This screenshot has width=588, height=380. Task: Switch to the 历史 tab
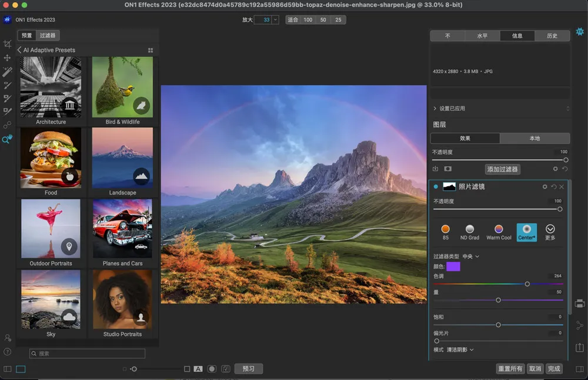pos(552,36)
